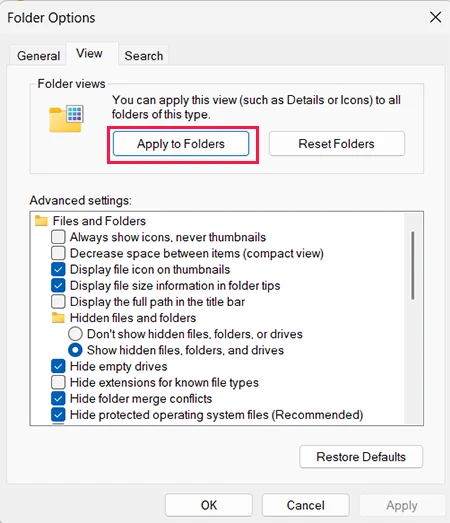This screenshot has height=523, width=450.
Task: Enable Always show icons, never thumbnails
Action: coord(58,237)
